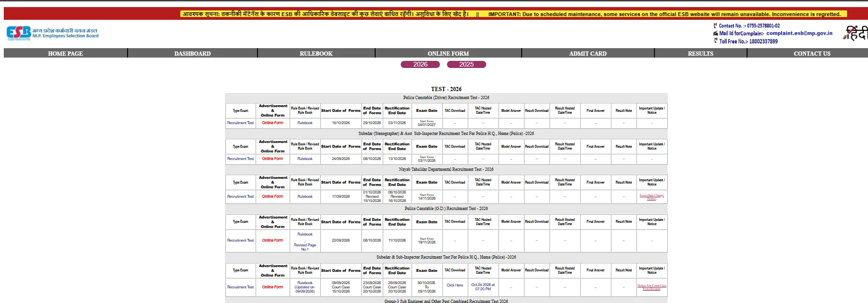Open Online Form for Subedar (Stenographer) test
This screenshot has width=868, height=303.
tap(273, 159)
